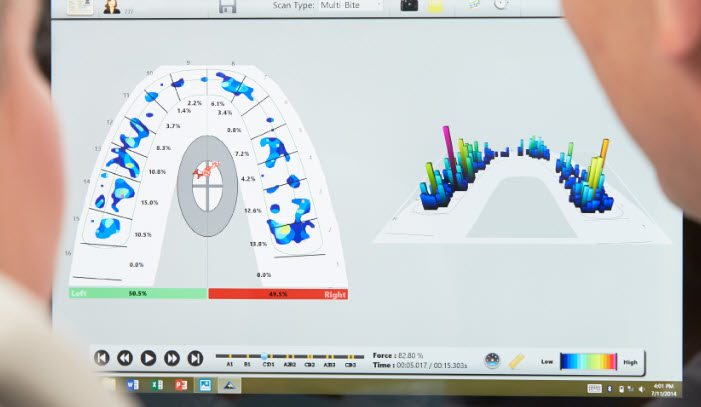701x407 pixels.
Task: Click the patient avatar icon
Action: click(x=111, y=6)
